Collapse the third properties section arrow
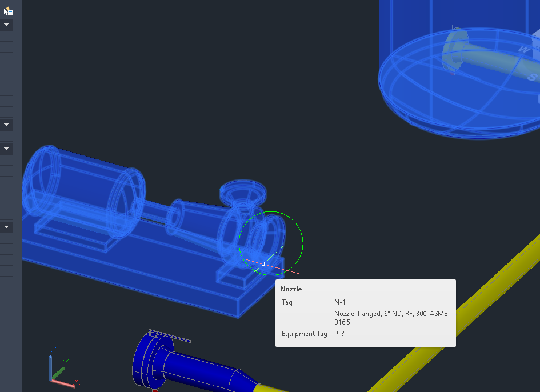Screen dimensions: 540x392 [6, 149]
